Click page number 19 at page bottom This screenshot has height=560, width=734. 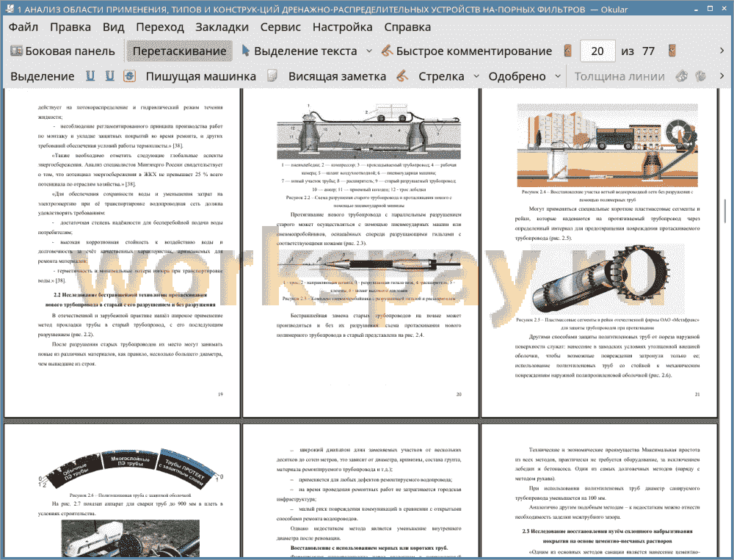pyautogui.click(x=220, y=394)
